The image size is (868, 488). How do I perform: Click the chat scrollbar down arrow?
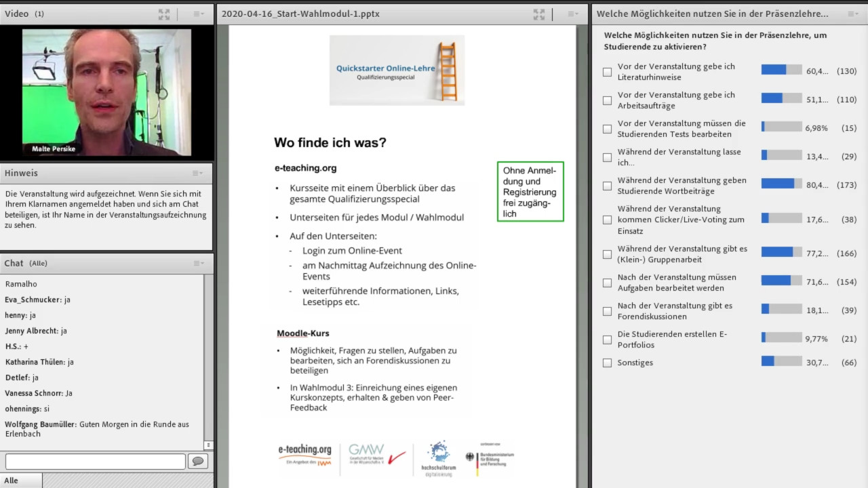(x=208, y=445)
